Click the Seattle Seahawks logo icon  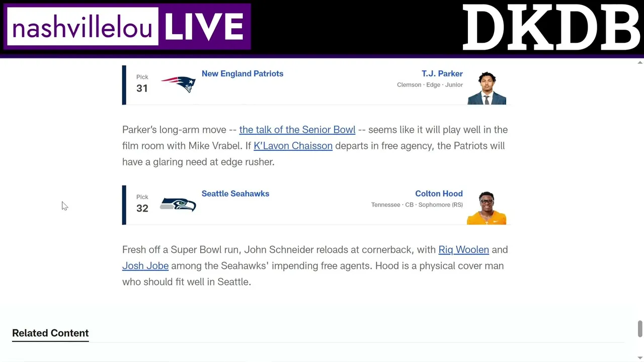click(x=178, y=205)
